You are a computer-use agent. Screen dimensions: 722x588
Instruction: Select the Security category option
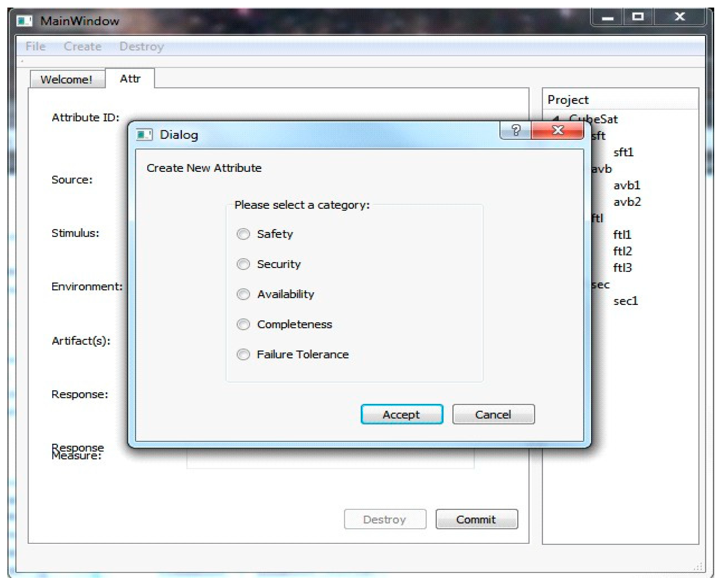point(243,264)
